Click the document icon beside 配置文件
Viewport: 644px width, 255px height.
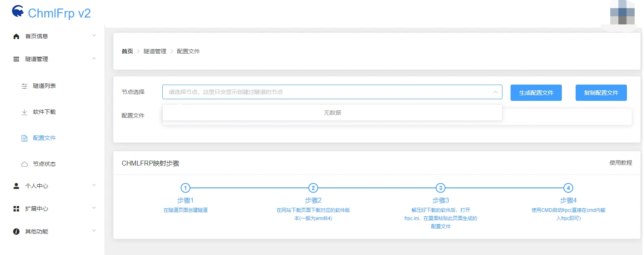pos(24,138)
